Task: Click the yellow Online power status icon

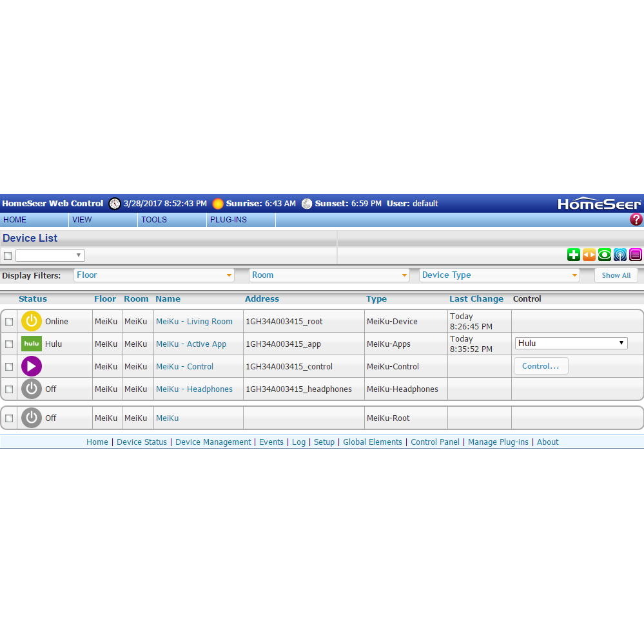Action: [31, 321]
